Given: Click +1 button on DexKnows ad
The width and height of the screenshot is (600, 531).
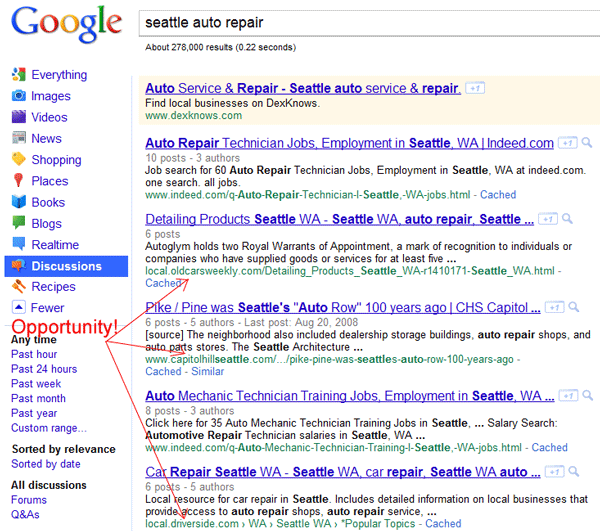Looking at the screenshot, I should click(x=475, y=88).
